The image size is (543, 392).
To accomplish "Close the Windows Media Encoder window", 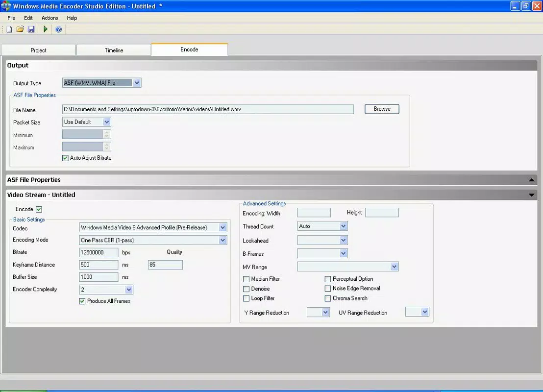I will 537,6.
